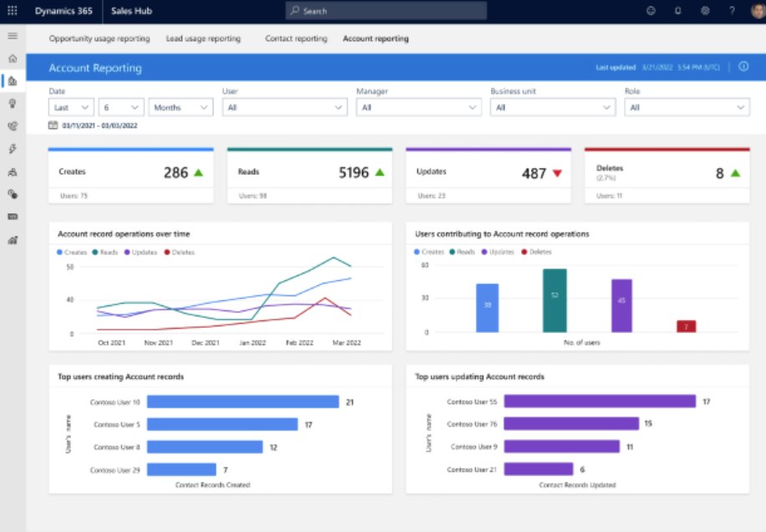Click the info icon in Account Reporting header
This screenshot has width=766, height=532.
(x=743, y=66)
